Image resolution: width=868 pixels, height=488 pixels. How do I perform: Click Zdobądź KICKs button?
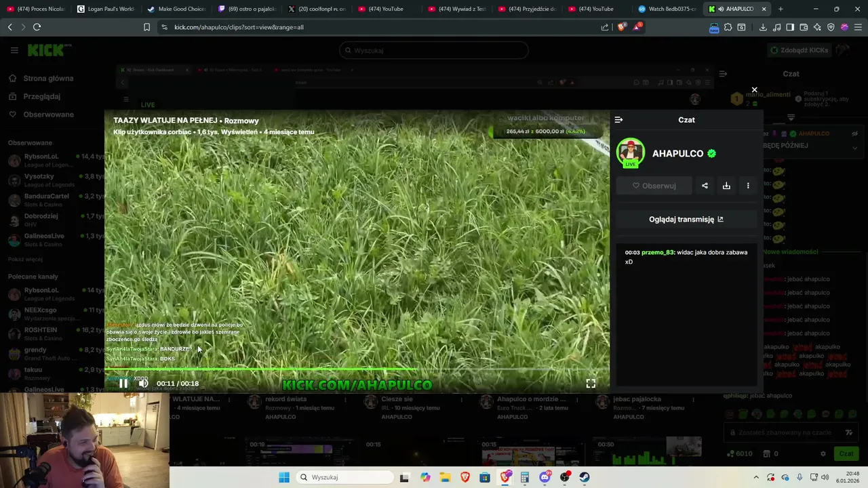tap(799, 50)
